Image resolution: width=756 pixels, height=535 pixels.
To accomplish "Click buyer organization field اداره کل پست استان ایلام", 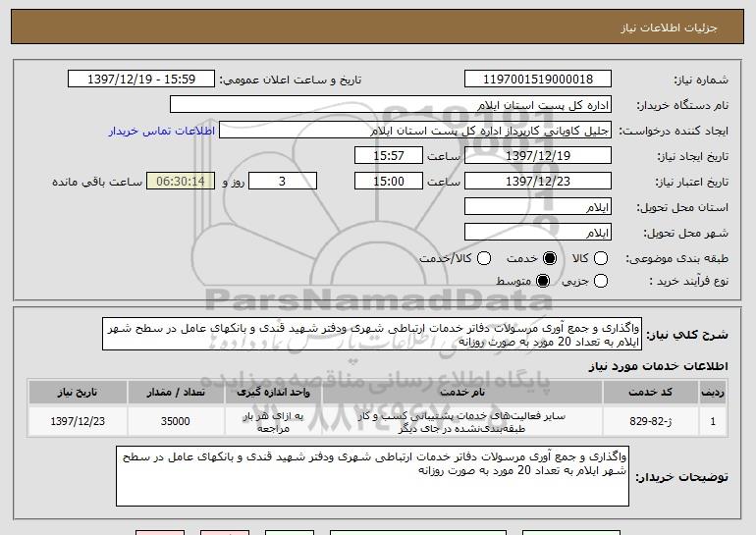I will click(391, 105).
